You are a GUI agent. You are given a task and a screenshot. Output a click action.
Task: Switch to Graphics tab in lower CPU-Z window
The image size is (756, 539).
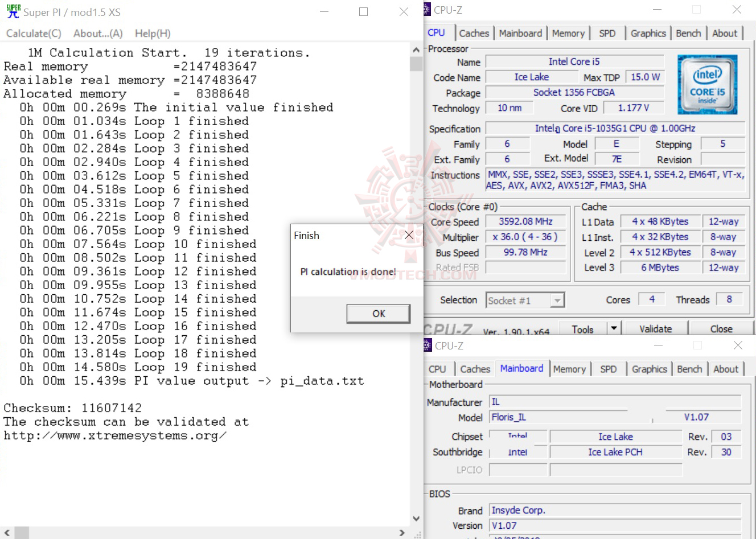650,369
